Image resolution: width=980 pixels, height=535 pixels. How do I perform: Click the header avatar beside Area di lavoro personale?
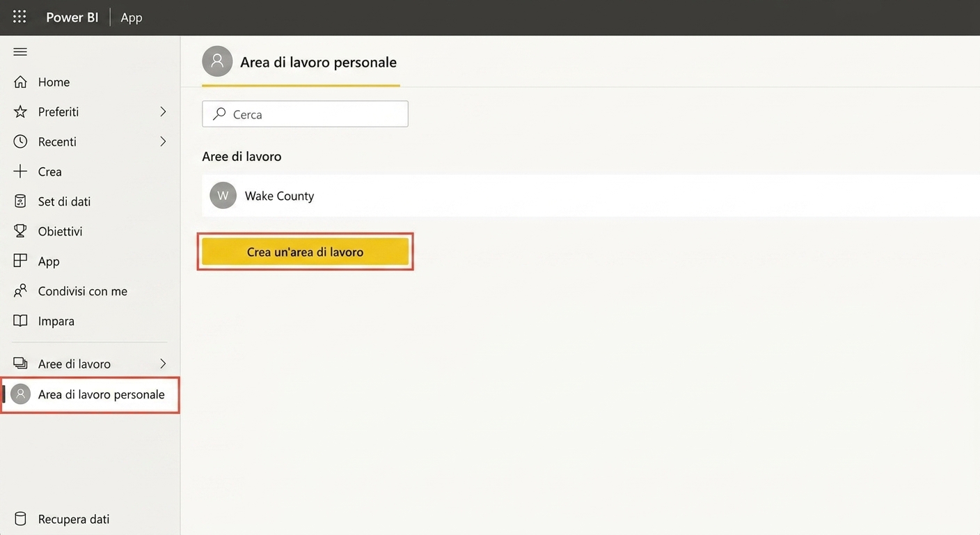(x=217, y=61)
